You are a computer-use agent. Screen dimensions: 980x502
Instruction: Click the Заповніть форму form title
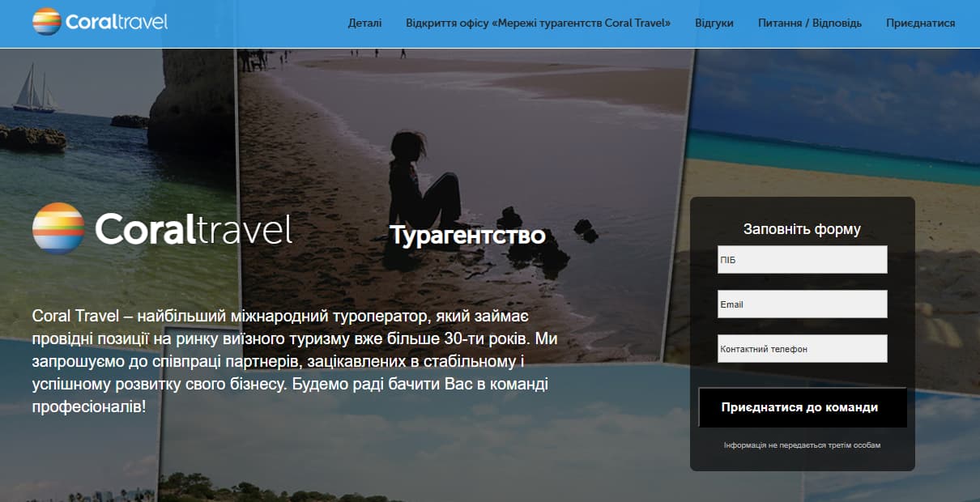click(802, 229)
